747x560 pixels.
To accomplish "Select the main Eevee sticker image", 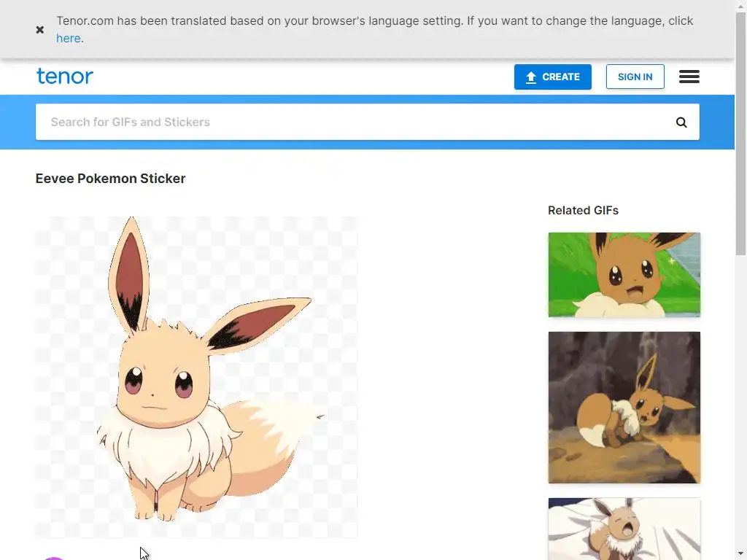I will coord(196,377).
